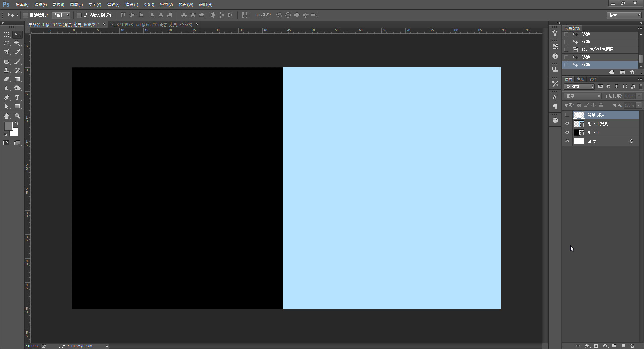Select the Crop tool
The height and width of the screenshot is (349, 644).
point(6,52)
